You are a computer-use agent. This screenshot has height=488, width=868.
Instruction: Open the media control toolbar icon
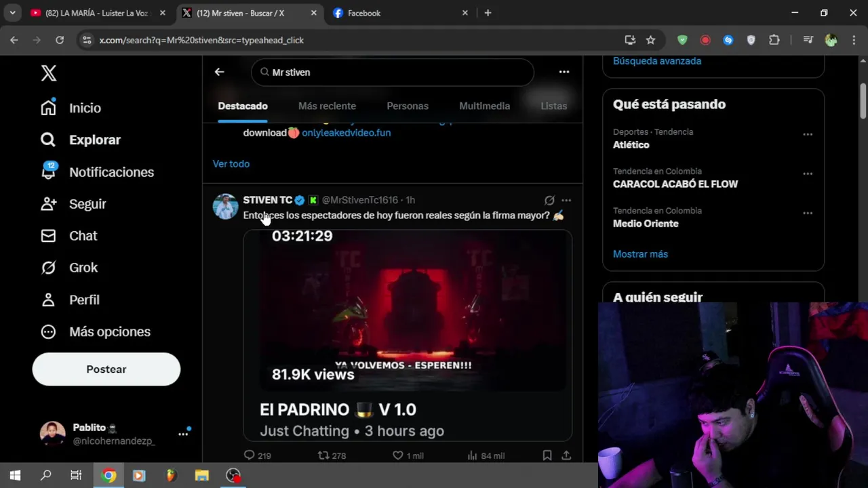tap(808, 40)
